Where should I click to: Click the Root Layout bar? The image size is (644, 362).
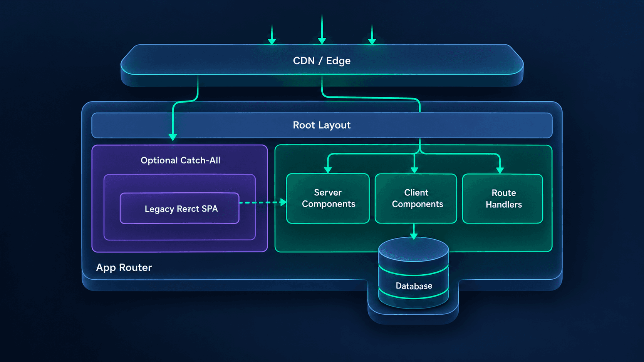pos(322,125)
